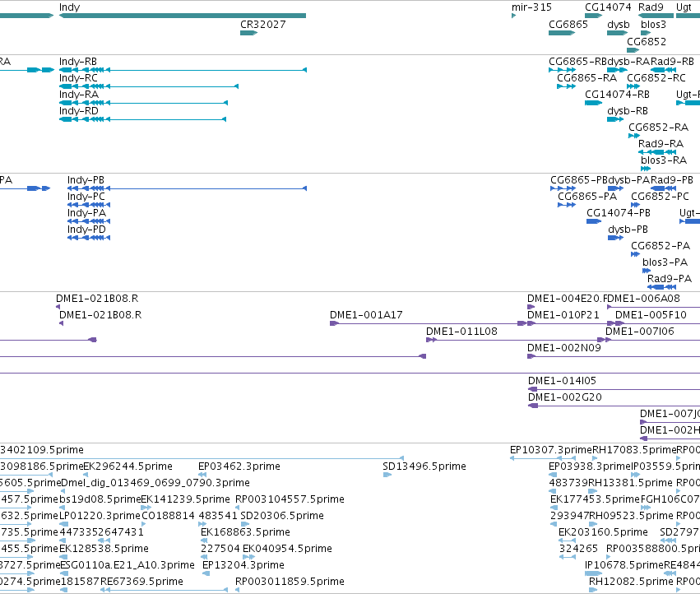Click the EK168863.5prime EST marker
The image size is (700, 594).
click(204, 541)
